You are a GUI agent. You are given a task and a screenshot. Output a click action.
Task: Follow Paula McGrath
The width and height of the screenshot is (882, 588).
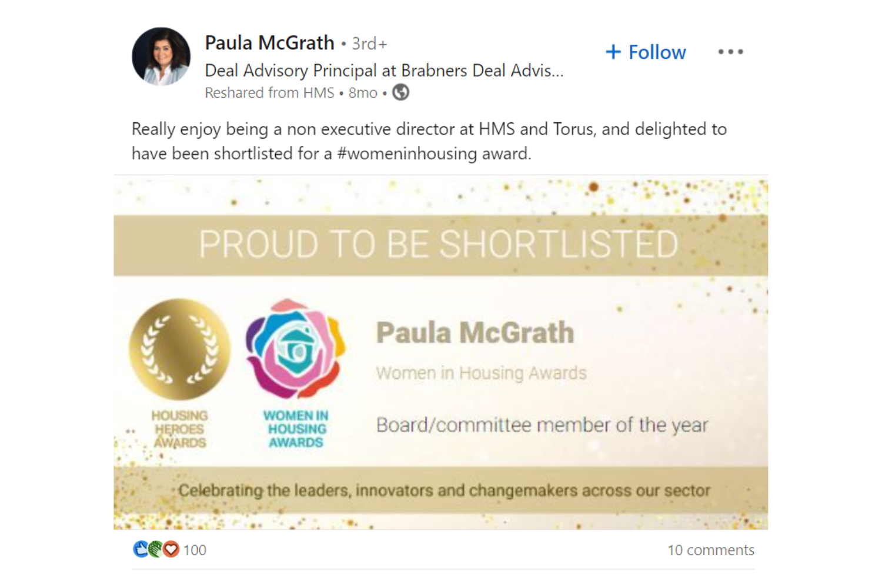click(657, 52)
